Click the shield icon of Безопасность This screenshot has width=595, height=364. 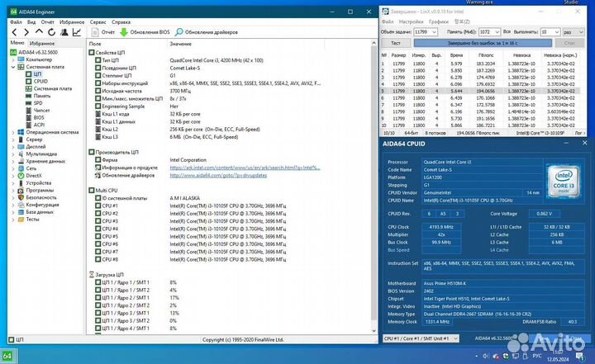[x=21, y=197]
